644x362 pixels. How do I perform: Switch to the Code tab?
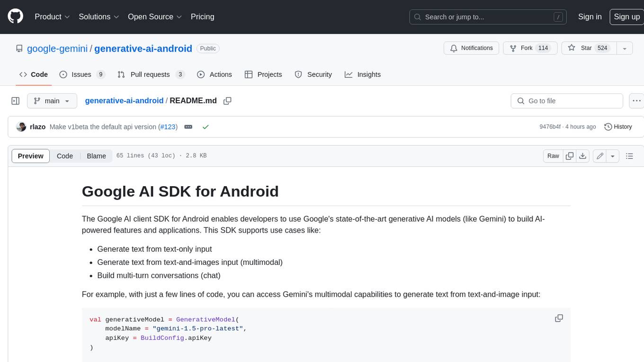click(x=34, y=74)
